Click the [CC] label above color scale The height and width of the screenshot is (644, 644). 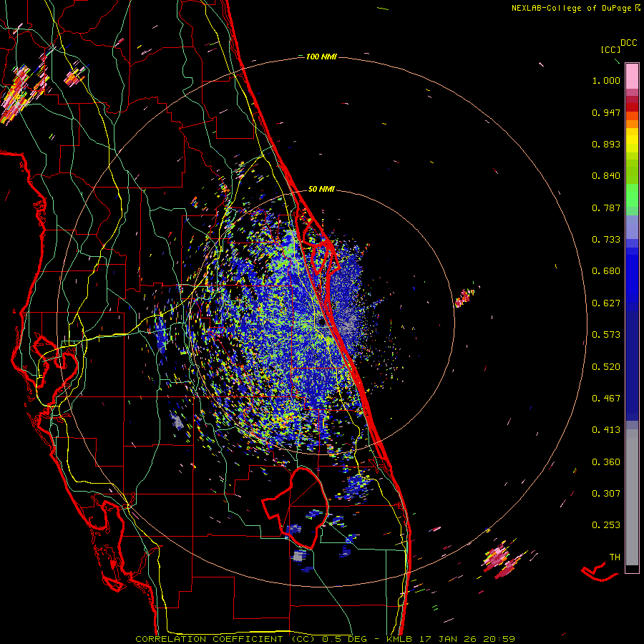point(610,50)
